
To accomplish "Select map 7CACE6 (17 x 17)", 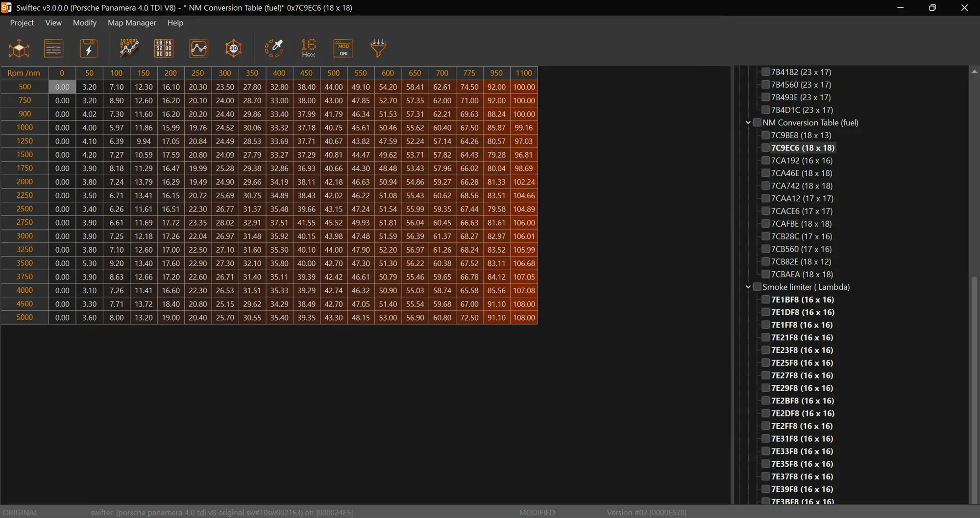I will [x=802, y=211].
